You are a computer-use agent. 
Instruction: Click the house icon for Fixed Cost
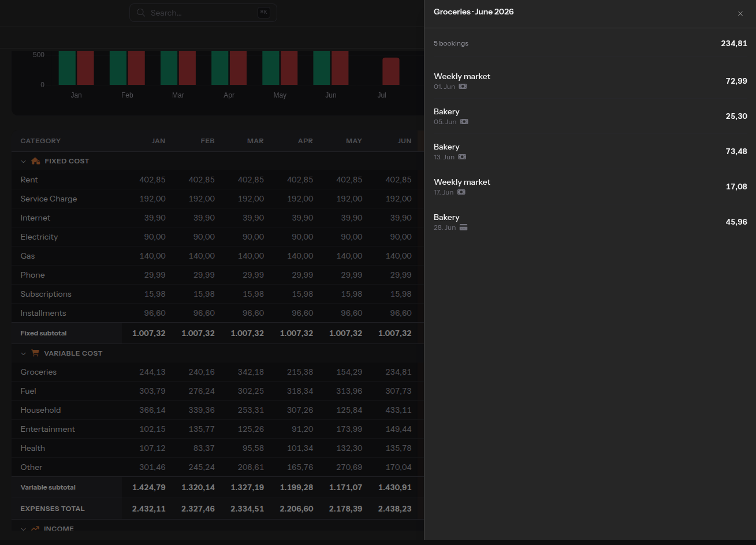(35, 161)
